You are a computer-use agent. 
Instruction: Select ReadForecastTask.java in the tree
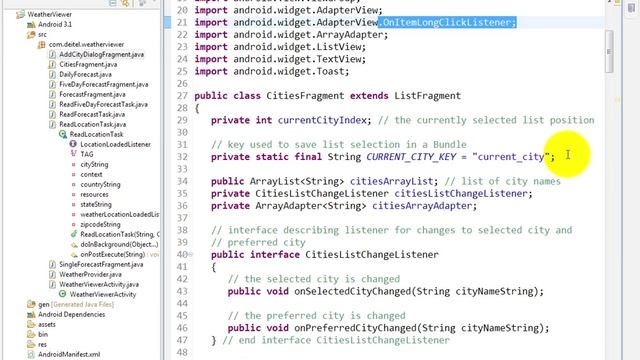[x=92, y=114]
